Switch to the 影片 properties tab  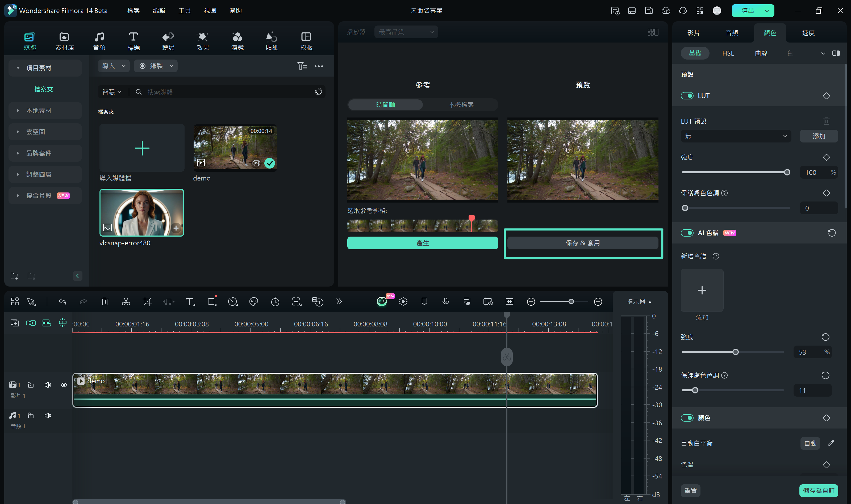[x=693, y=33]
